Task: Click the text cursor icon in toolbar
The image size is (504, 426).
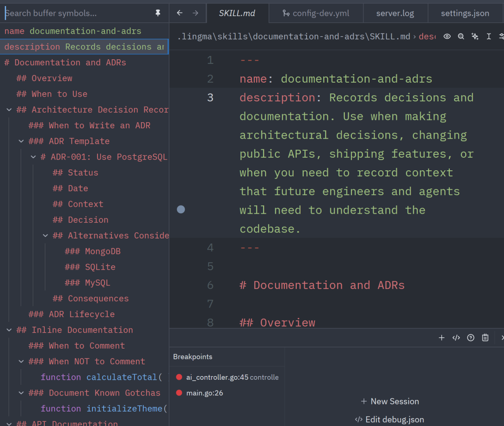Action: (489, 36)
